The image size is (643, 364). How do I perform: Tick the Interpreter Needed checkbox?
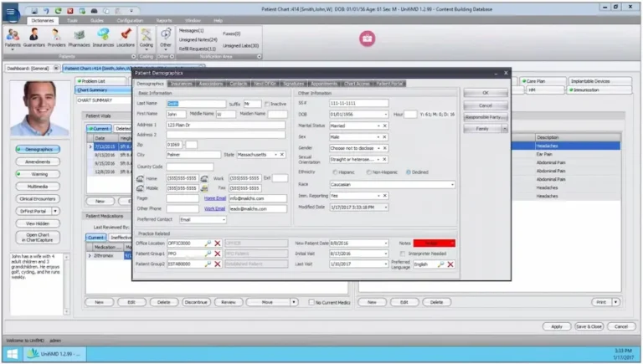(x=402, y=254)
